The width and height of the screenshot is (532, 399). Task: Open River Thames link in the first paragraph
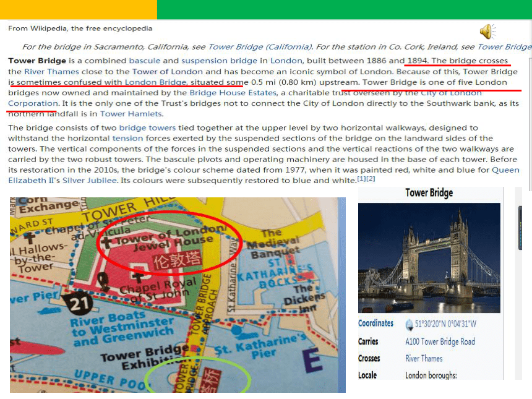click(x=51, y=72)
